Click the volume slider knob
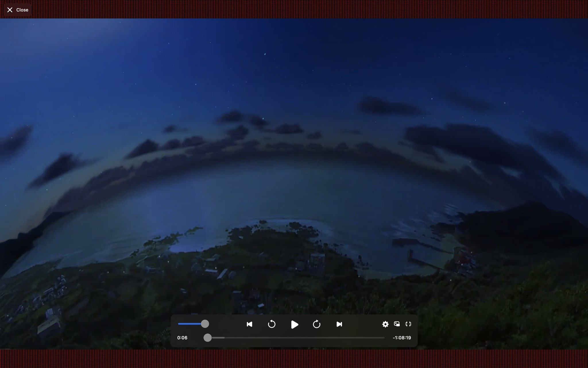The width and height of the screenshot is (588, 368). 205,324
